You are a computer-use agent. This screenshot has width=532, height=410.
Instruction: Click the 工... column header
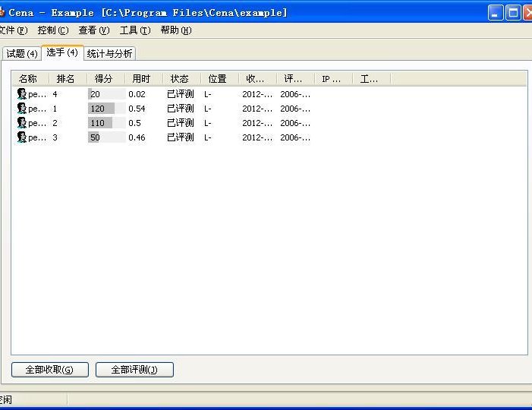tap(372, 79)
